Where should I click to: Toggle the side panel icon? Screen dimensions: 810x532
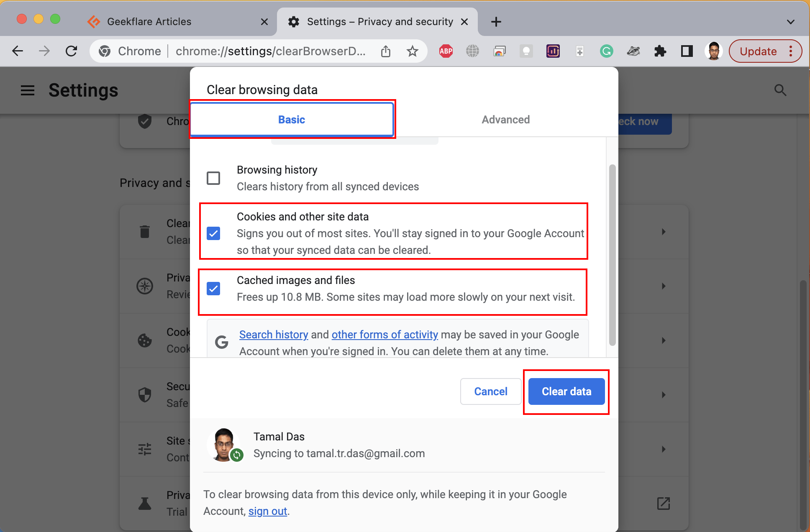[687, 51]
